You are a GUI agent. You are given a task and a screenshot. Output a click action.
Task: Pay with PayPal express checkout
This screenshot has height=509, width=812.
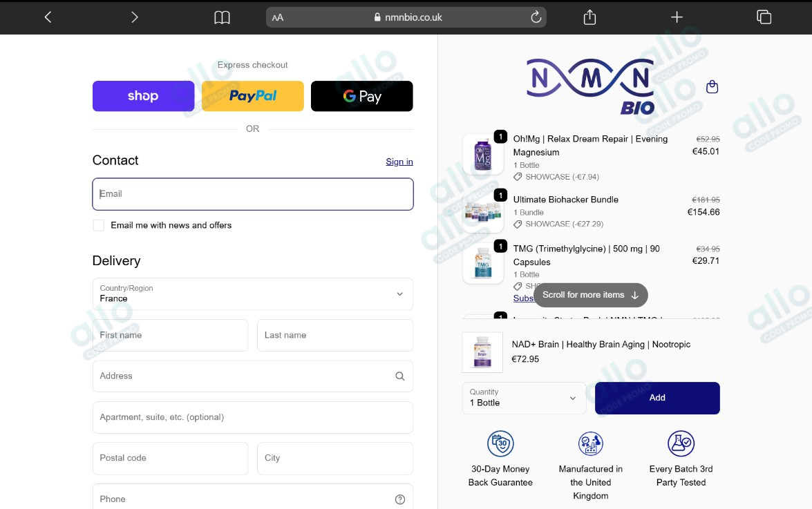click(x=252, y=96)
